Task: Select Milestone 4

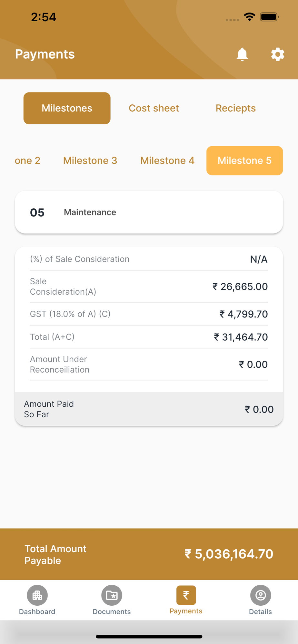Action: pyautogui.click(x=167, y=161)
